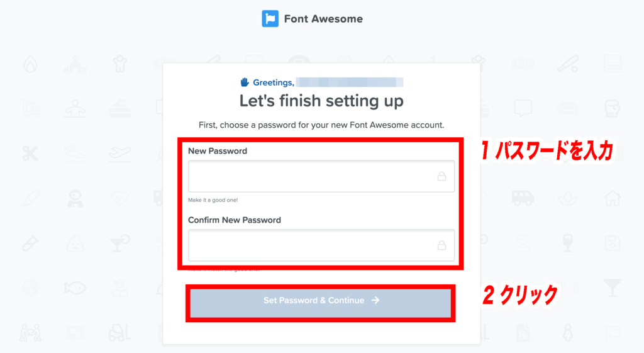The image size is (644, 353).
Task: Click the Confirm New Password label
Action: click(235, 220)
